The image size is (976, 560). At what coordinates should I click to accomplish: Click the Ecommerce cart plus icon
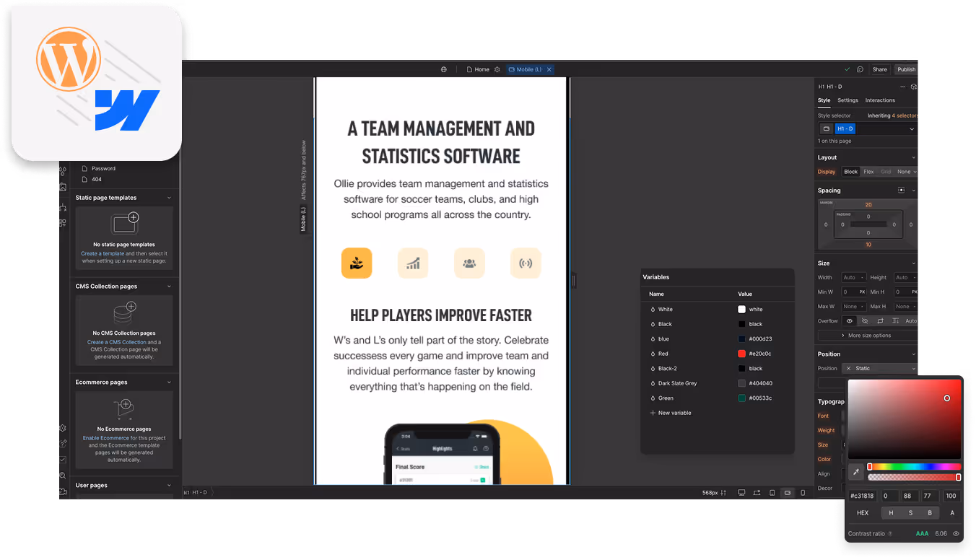point(125,409)
